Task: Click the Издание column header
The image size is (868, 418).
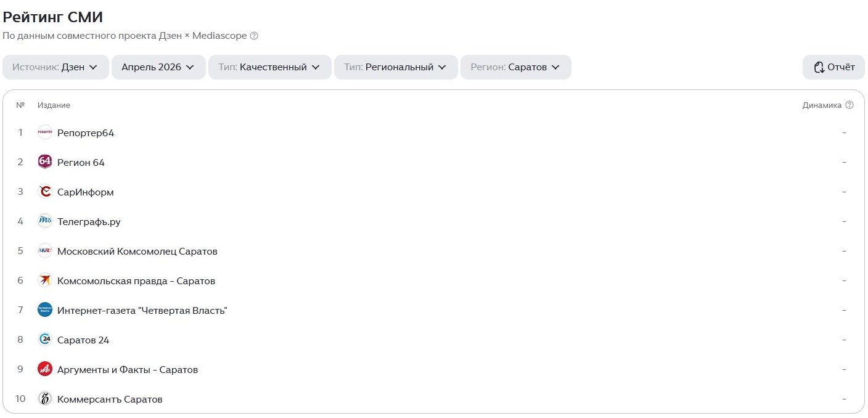Action: coord(54,105)
